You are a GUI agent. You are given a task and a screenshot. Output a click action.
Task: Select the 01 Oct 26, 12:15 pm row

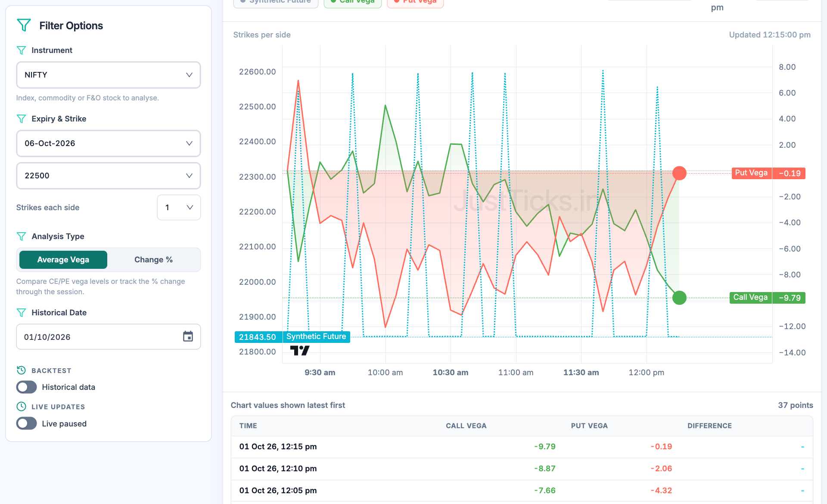point(522,447)
